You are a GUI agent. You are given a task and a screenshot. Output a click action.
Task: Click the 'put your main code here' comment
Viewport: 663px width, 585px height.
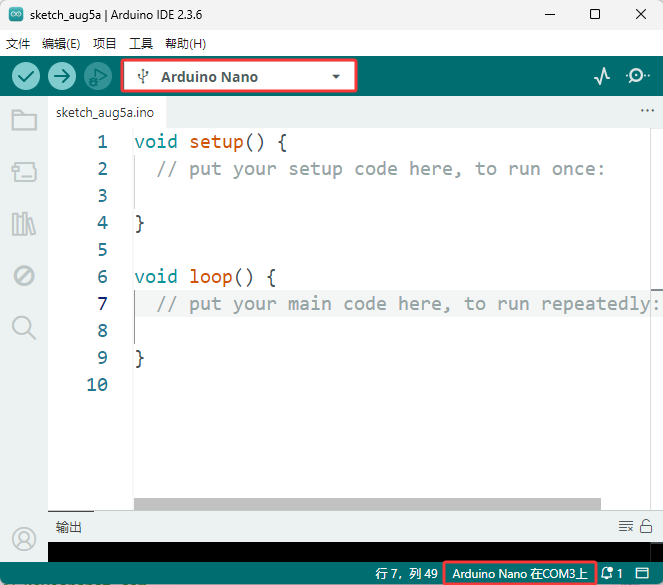(x=407, y=304)
